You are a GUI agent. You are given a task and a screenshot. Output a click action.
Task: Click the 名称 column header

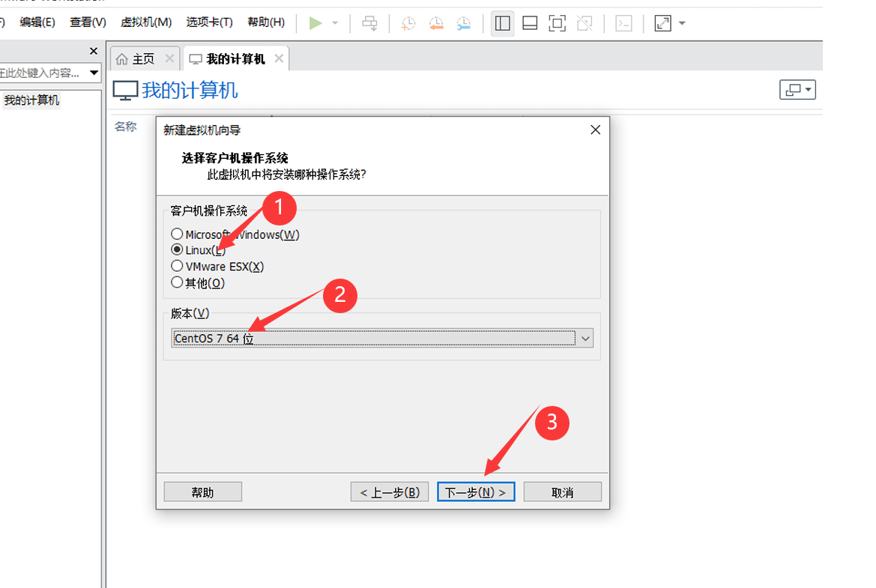126,127
